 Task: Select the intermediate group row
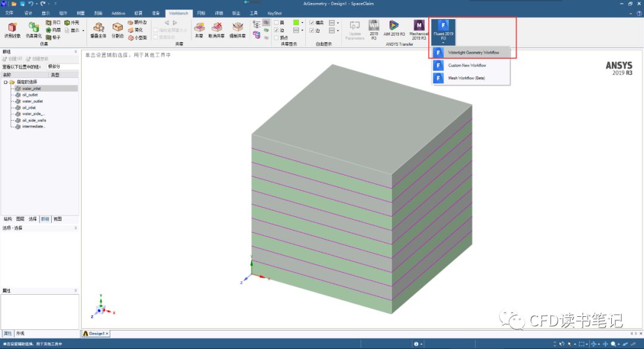[x=33, y=127]
